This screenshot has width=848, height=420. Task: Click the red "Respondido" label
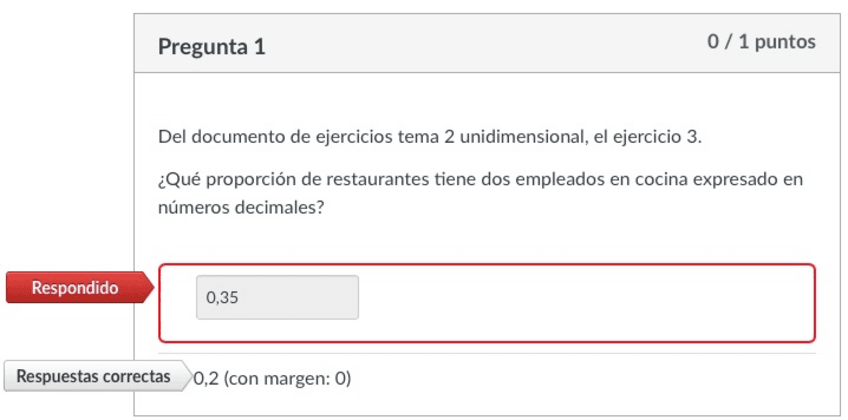(75, 288)
